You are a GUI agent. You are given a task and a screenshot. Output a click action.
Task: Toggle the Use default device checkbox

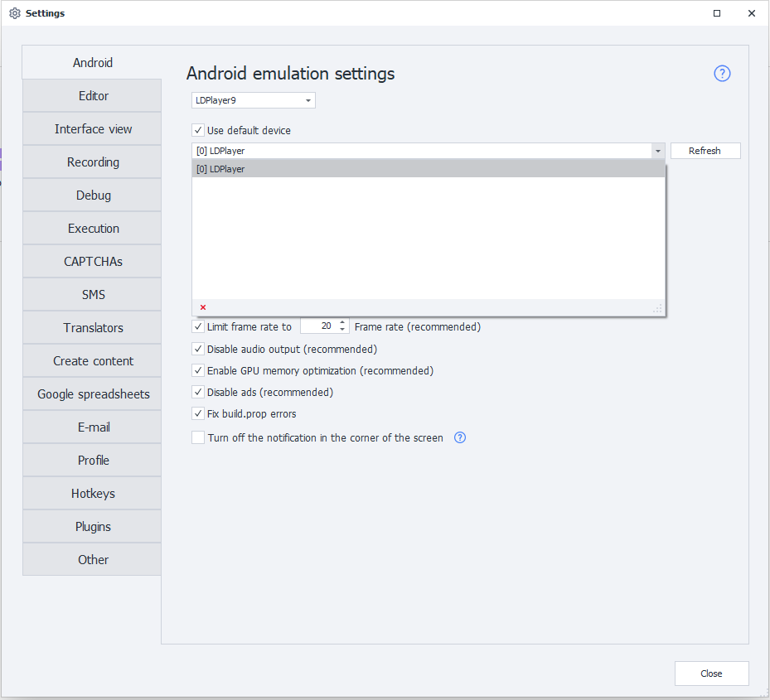[198, 130]
